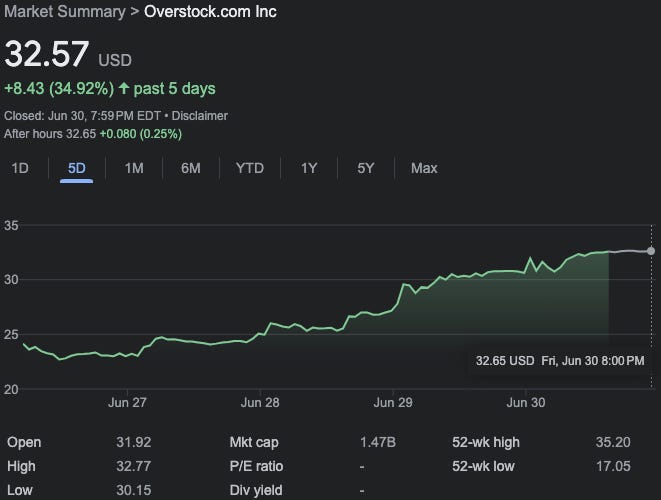Screen dimensions: 661x500
Task: Select the YTD range tab
Action: pos(250,168)
